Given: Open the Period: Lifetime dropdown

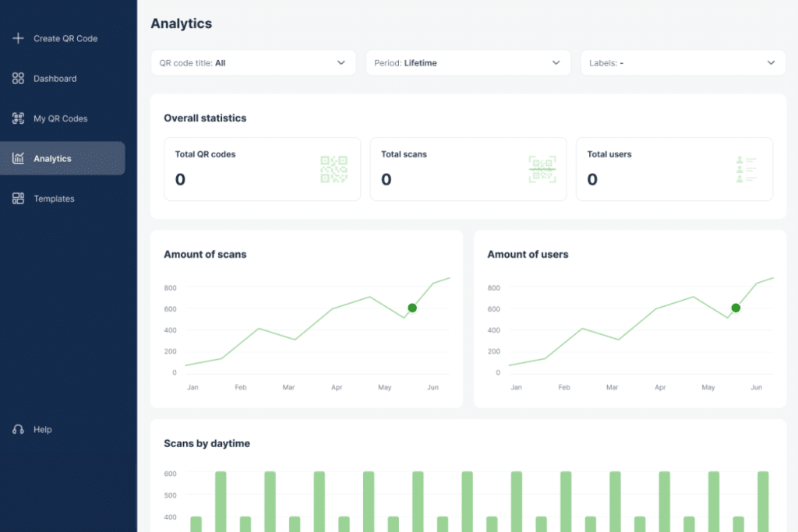Looking at the screenshot, I should pos(468,62).
